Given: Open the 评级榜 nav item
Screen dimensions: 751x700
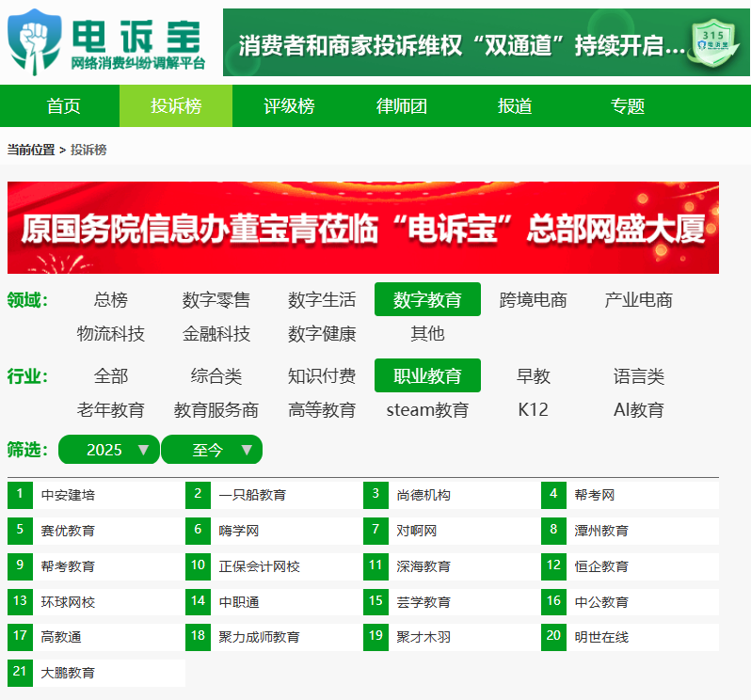Looking at the screenshot, I should [289, 105].
